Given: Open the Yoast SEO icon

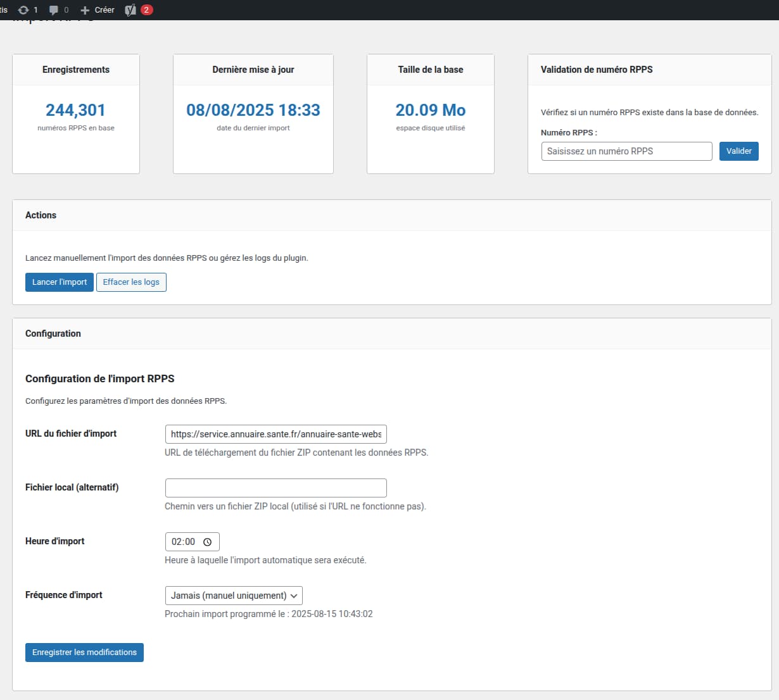Looking at the screenshot, I should (130, 10).
